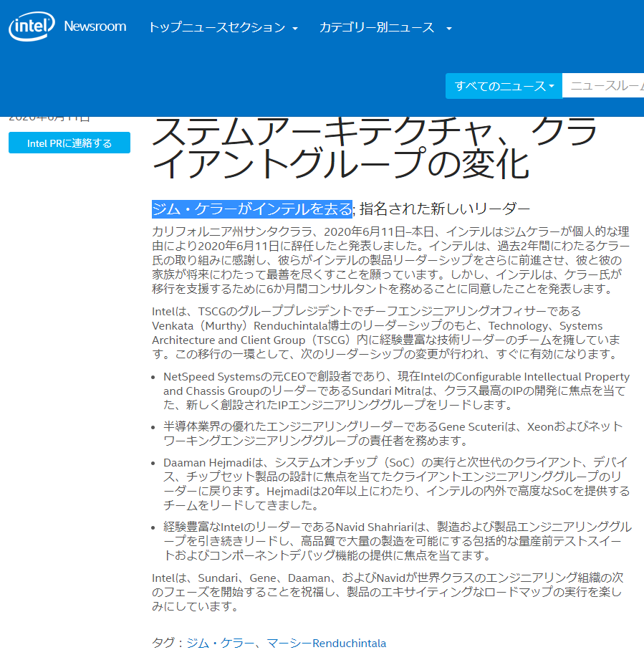Click the paragraph starting カリフォルニア州サンタクララ

pyautogui.click(x=391, y=260)
